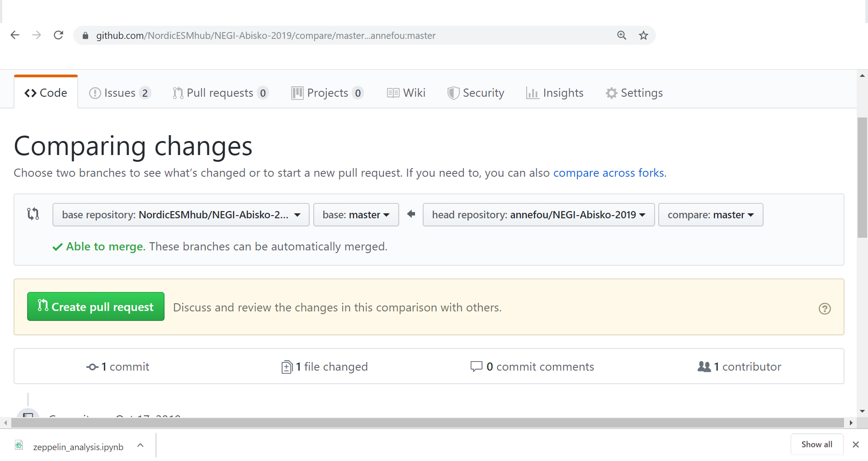This screenshot has width=868, height=461.
Task: Follow the 'compare across forks' link
Action: (609, 173)
